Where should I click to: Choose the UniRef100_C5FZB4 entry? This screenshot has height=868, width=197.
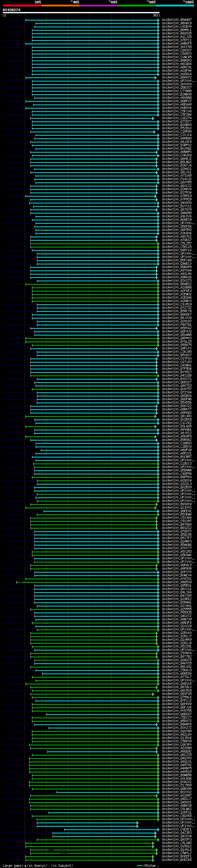tap(177, 115)
